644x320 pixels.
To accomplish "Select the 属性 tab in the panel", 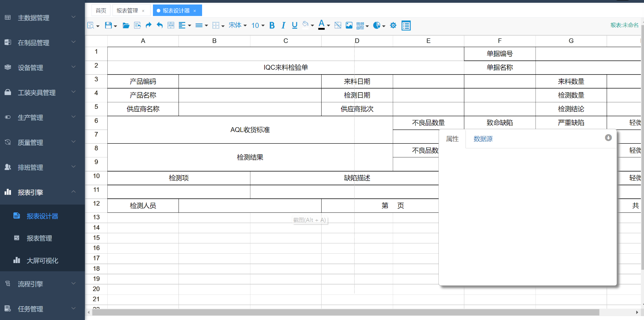I will pyautogui.click(x=452, y=139).
